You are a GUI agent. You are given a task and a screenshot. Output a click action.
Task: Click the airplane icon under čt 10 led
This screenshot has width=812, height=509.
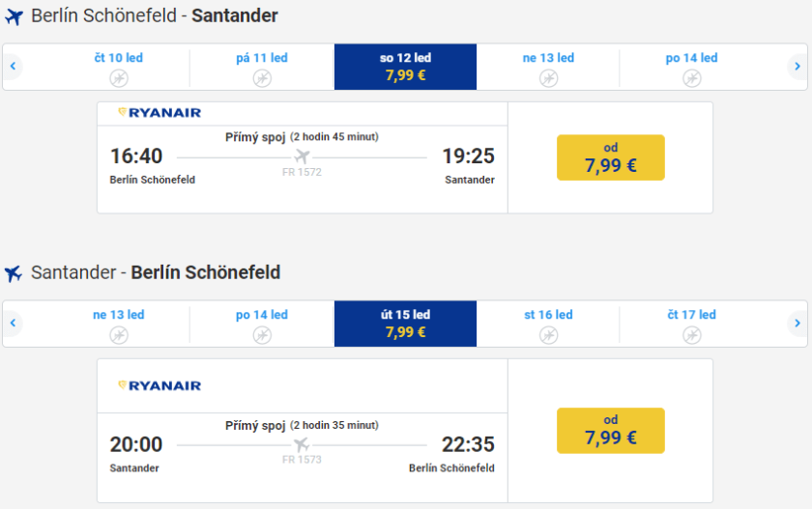(119, 78)
